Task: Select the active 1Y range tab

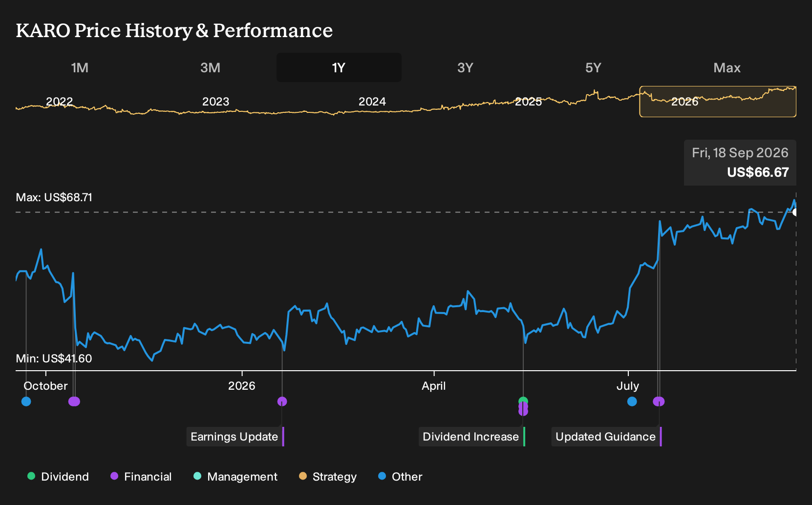Action: coord(339,67)
